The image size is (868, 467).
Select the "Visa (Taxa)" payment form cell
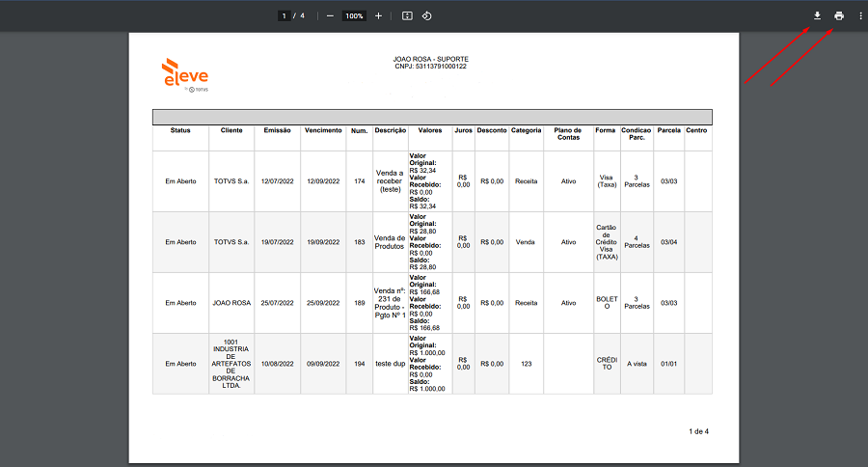tap(607, 181)
